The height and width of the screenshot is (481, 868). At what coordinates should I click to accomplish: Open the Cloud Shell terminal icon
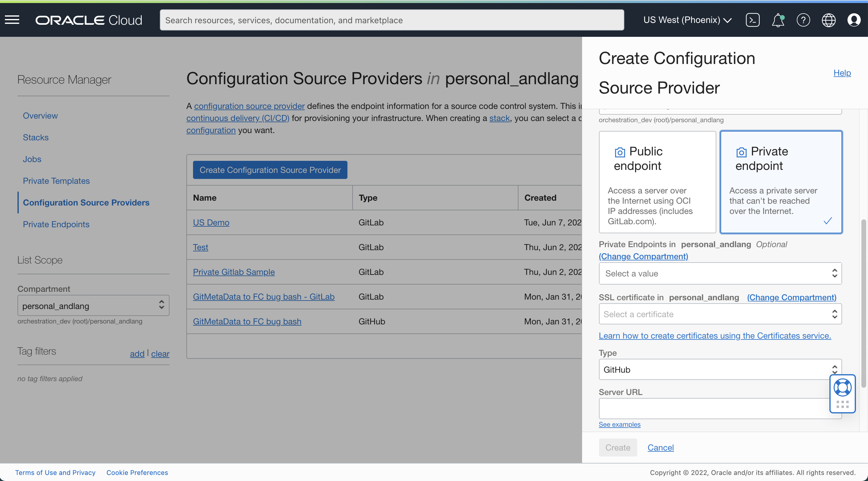point(753,20)
